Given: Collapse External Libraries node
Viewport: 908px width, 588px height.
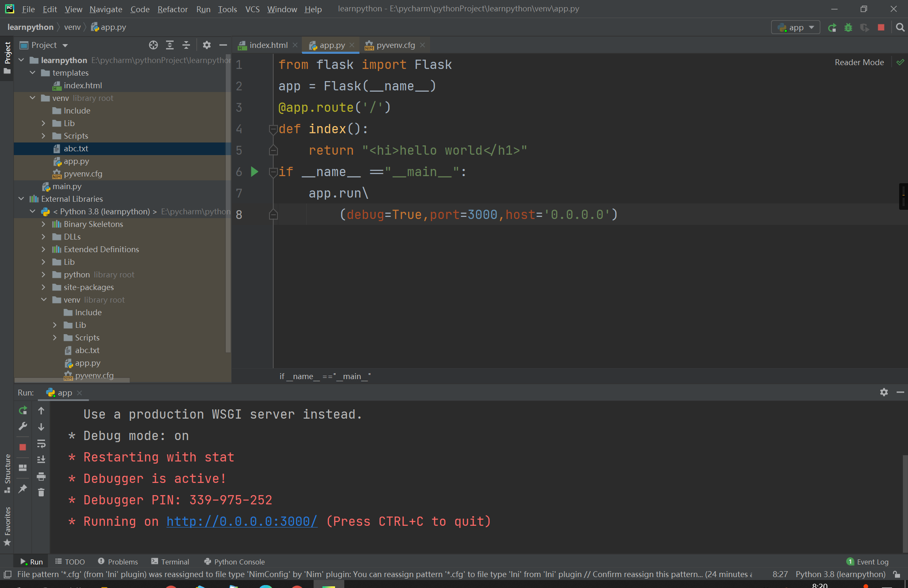Looking at the screenshot, I should [21, 199].
